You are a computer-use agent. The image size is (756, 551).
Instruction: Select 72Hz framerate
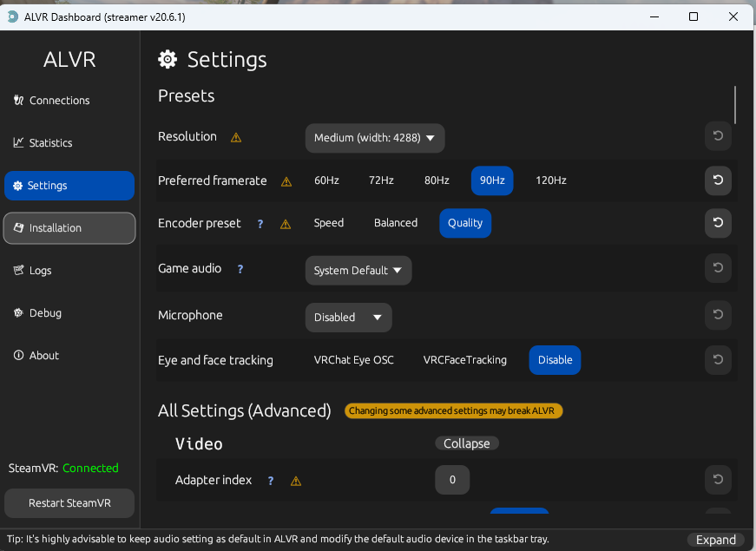(381, 180)
